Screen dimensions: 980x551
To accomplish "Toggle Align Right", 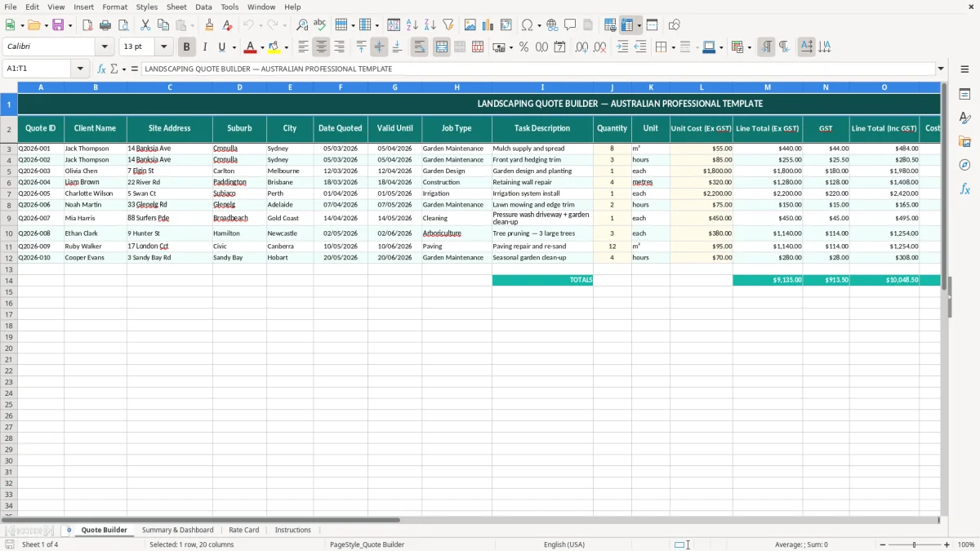I will 339,47.
